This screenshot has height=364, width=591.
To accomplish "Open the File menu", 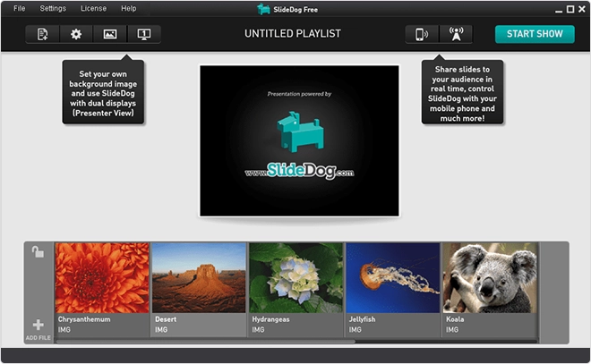I will point(19,8).
